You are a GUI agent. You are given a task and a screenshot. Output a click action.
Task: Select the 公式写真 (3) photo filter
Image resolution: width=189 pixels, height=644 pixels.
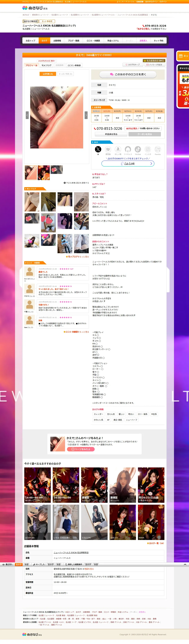48,74
